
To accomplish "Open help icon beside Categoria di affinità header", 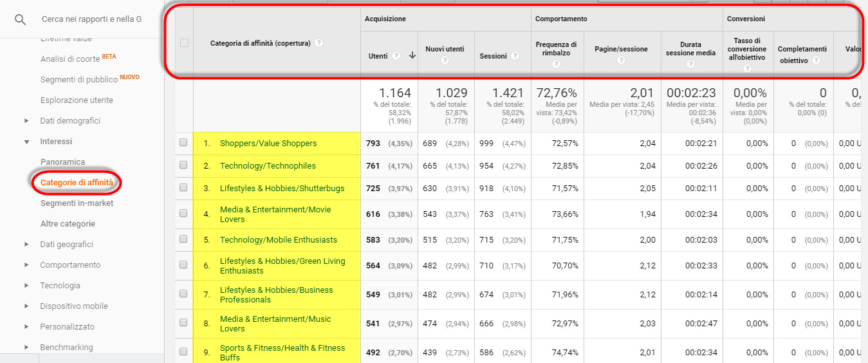I will pos(319,43).
